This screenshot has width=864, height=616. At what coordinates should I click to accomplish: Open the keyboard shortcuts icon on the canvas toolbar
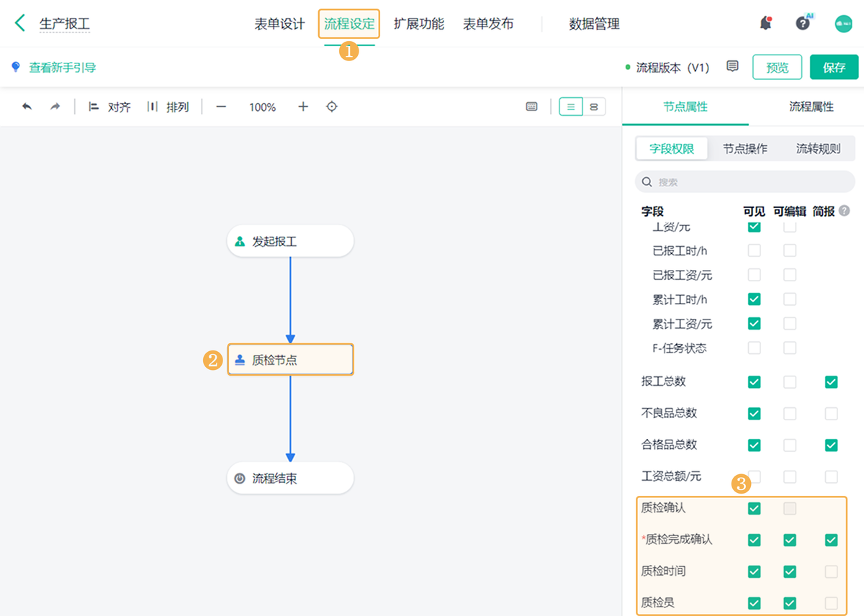(x=531, y=106)
